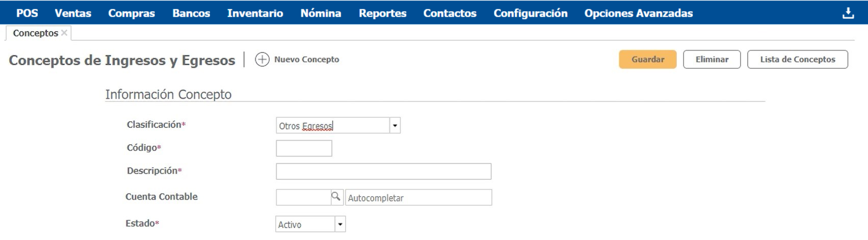Open the Inventario menu
The image size is (868, 240).
255,13
